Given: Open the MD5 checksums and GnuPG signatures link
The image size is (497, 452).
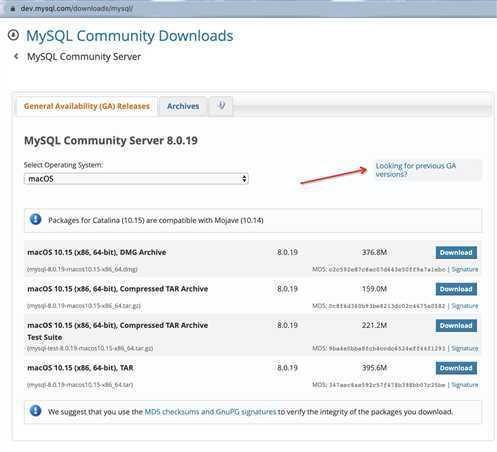Looking at the screenshot, I should coord(210,412).
